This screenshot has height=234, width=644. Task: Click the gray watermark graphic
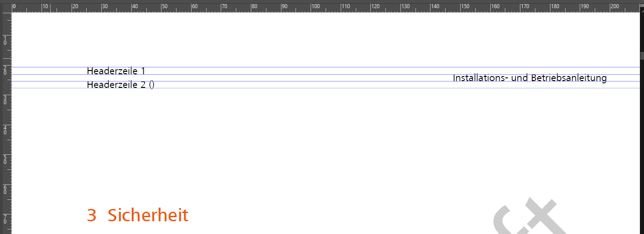[x=529, y=219]
